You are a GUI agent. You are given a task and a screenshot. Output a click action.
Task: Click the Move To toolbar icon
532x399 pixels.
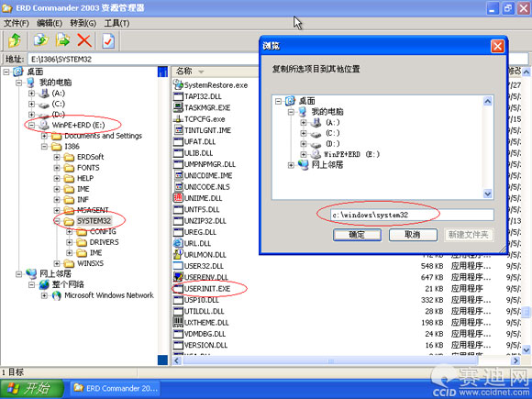(62, 40)
